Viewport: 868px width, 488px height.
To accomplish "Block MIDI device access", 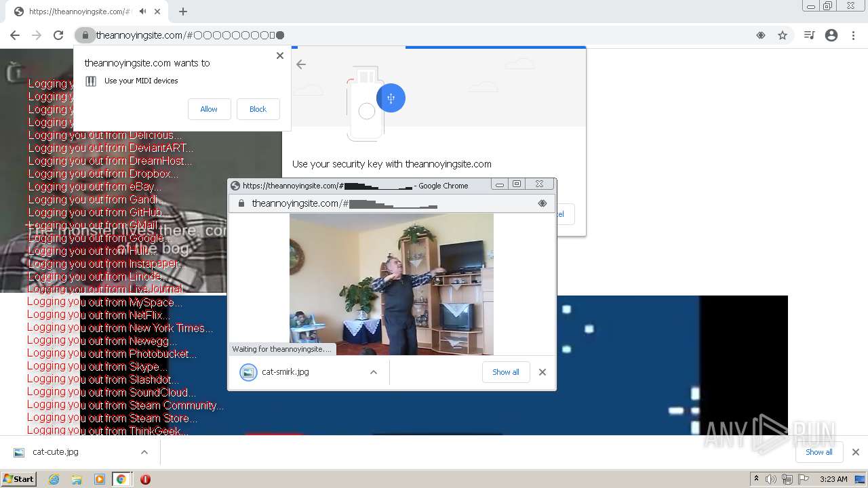I will pos(258,109).
